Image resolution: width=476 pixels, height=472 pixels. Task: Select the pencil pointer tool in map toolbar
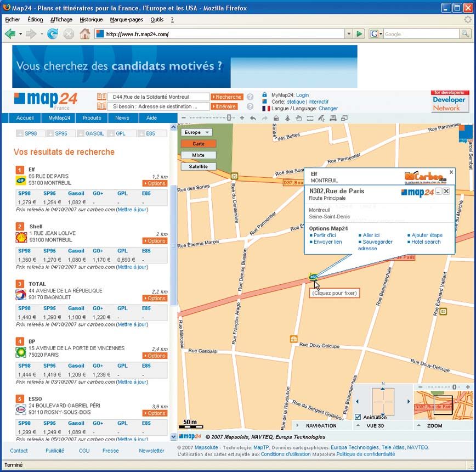tap(321, 118)
